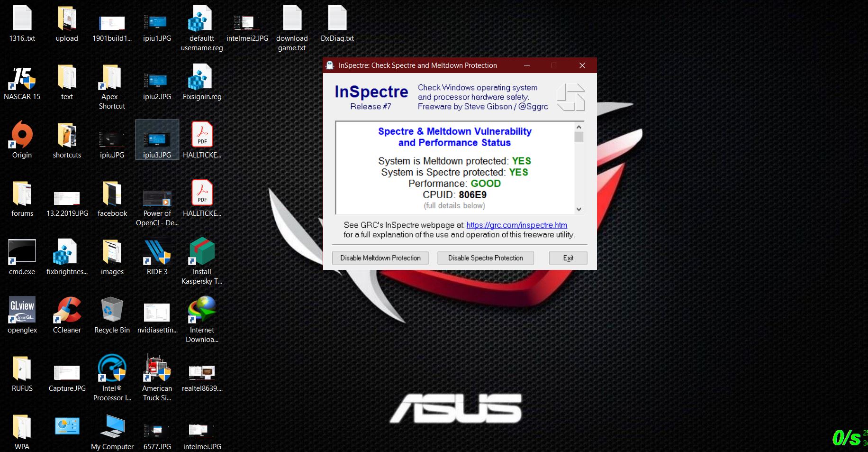Select the Origin desktop shortcut

pyautogui.click(x=22, y=136)
